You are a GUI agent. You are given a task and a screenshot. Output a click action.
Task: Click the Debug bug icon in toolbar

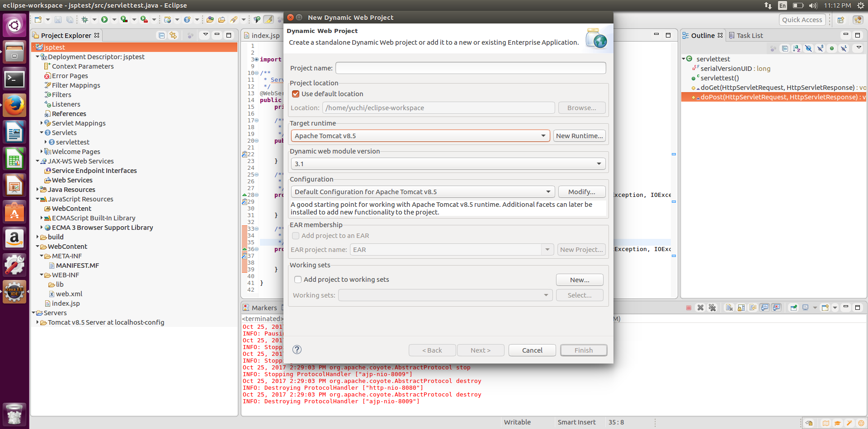tap(85, 19)
